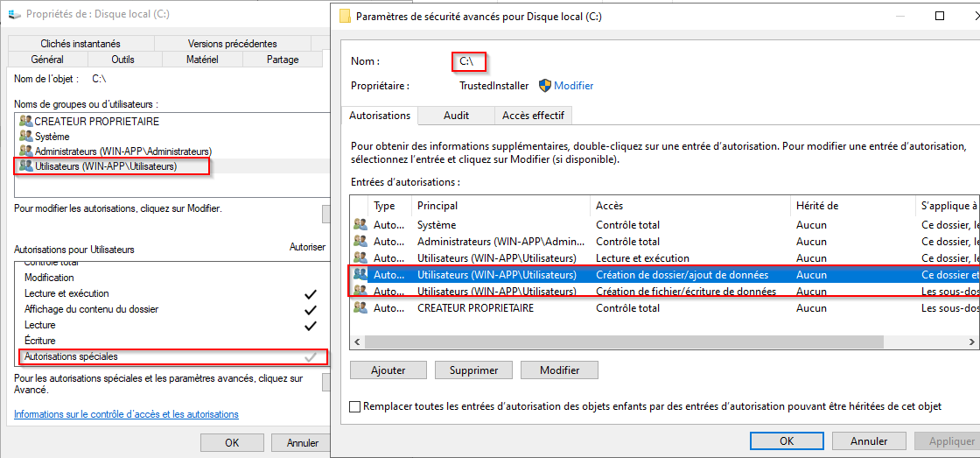Click the Affichage du contenu du dossier row
The image size is (980, 458).
point(173,309)
